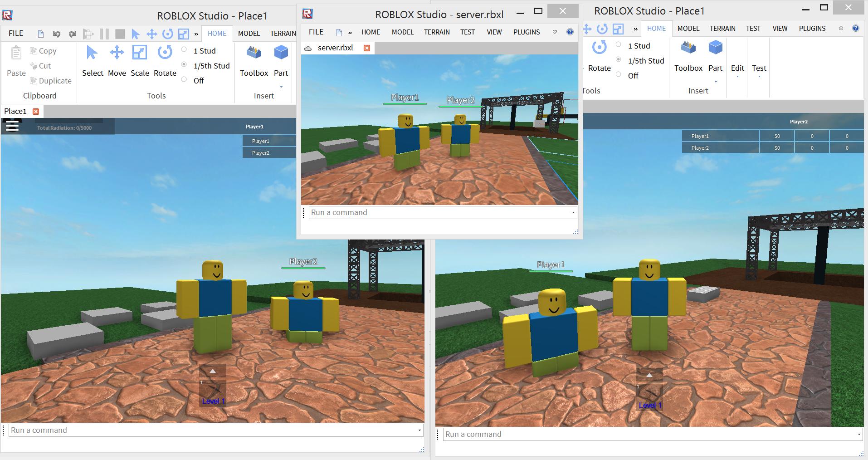Click the New file icon in left Place1 window
Screen dimensions: 868x460
point(41,34)
